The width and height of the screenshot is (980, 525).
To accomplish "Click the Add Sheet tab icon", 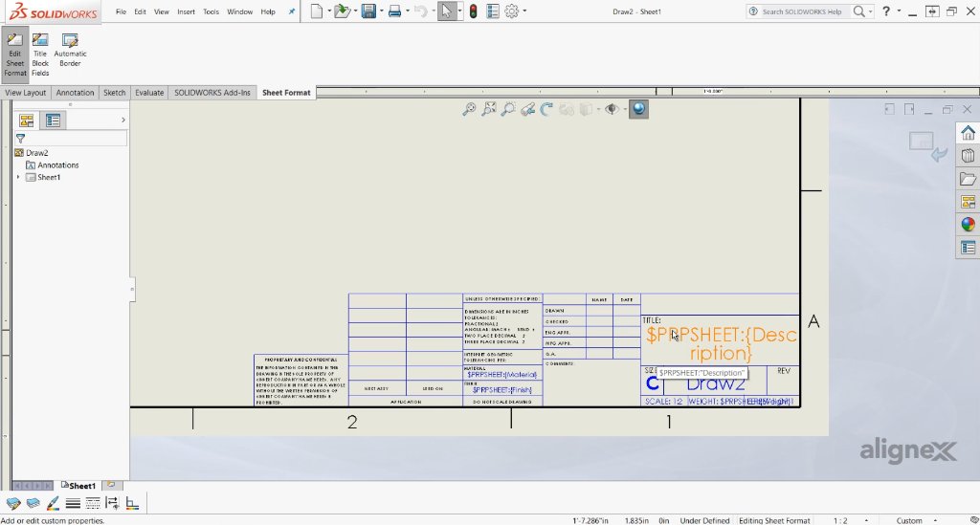I will click(111, 485).
